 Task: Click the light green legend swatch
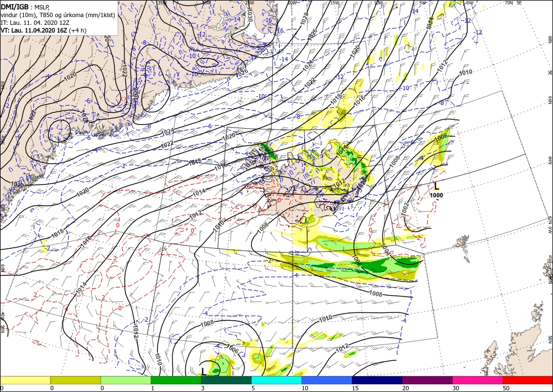(x=126, y=380)
